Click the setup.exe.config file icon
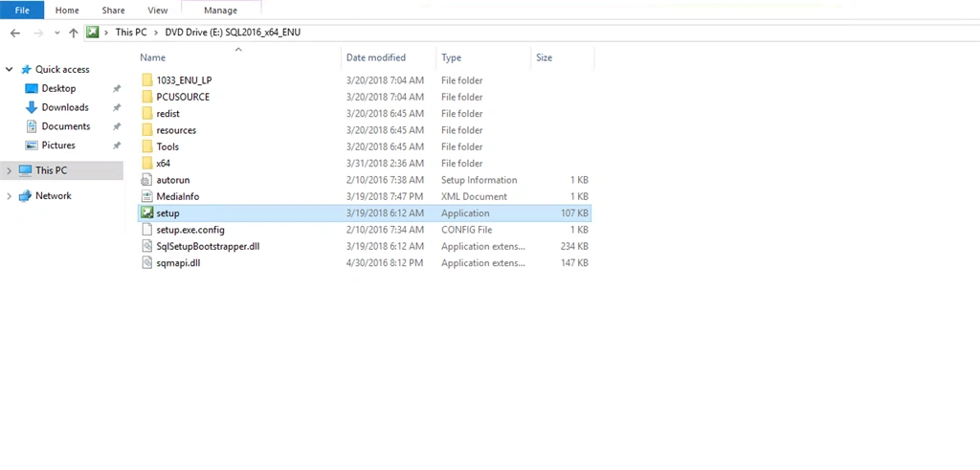Image resolution: width=980 pixels, height=470 pixels. pyautogui.click(x=146, y=230)
